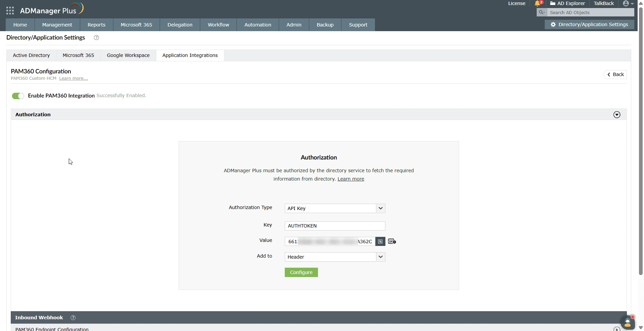Click the help icon next to Directory/Application Settings

(x=96, y=38)
